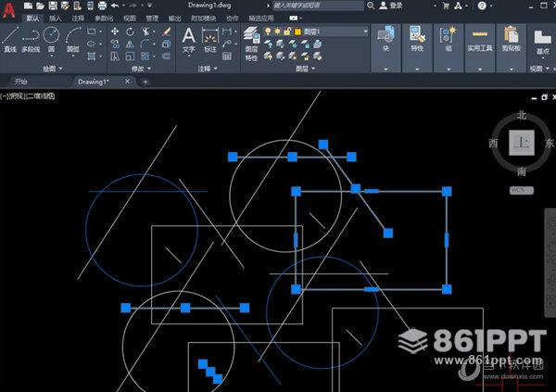Switch to the 视图 (View) ribbon tab
The height and width of the screenshot is (392, 556).
tap(130, 19)
